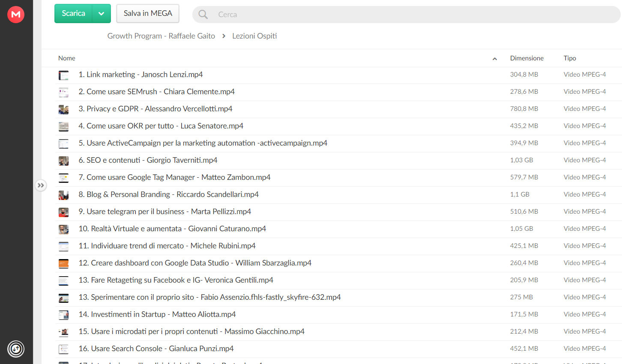This screenshot has height=364, width=622.
Task: Click Salva in MEGA button
Action: coord(148,14)
